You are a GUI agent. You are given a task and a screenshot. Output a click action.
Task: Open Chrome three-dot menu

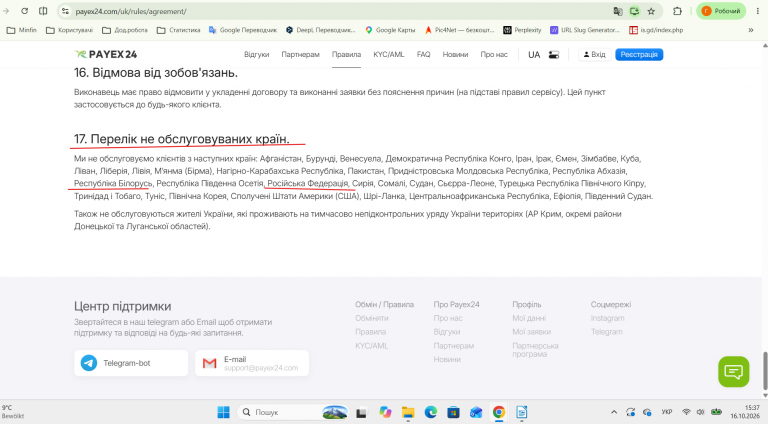tap(758, 11)
